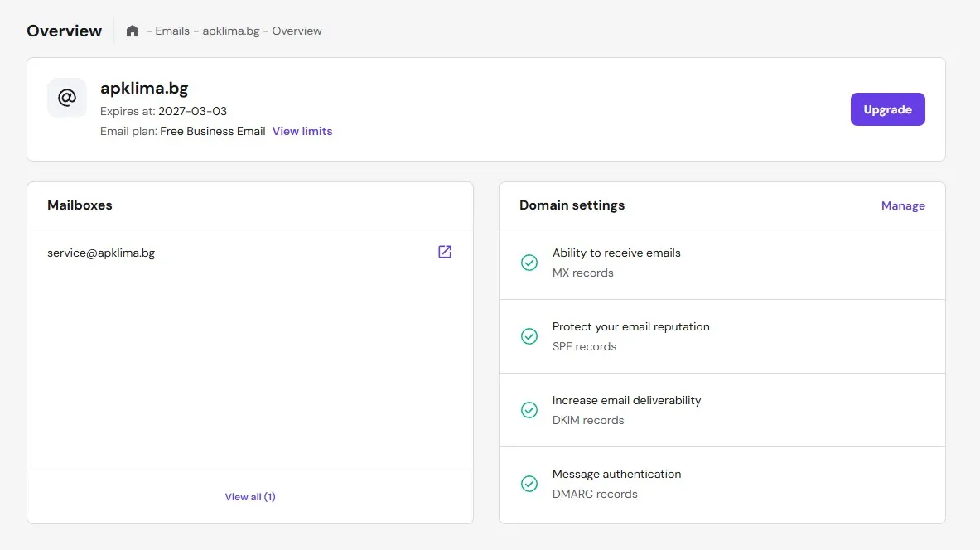The image size is (980, 550).
Task: Click the DMARC records green checkmark icon
Action: [x=529, y=484]
